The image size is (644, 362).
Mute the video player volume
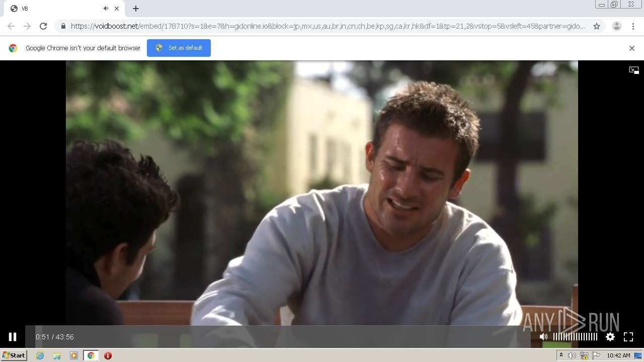coord(543,337)
